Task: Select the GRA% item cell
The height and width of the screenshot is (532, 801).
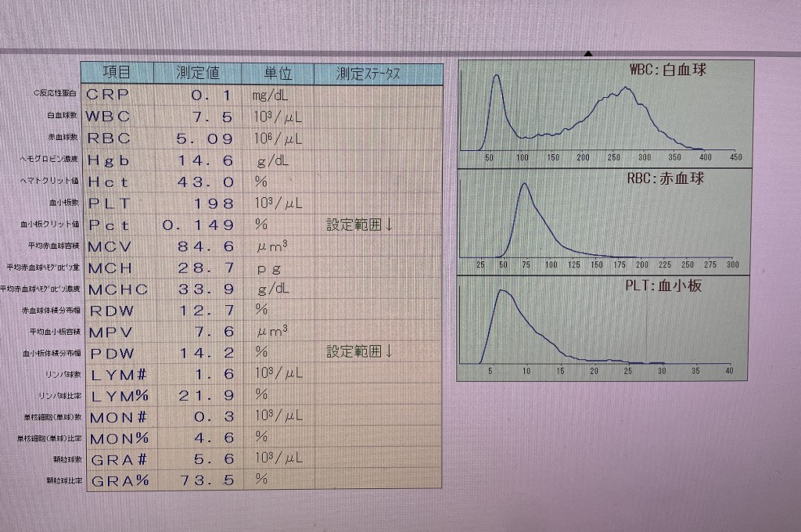Action: pyautogui.click(x=123, y=481)
